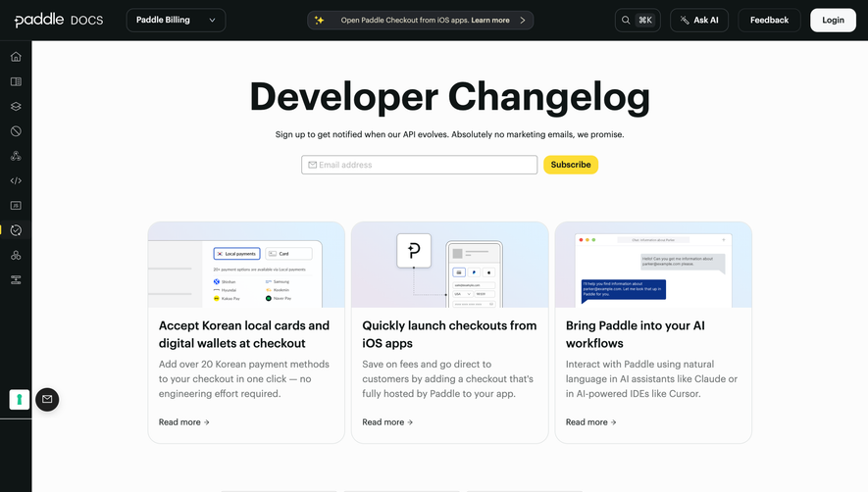868x492 pixels.
Task: Open the Paddle Billing product dropdown
Action: 176,20
